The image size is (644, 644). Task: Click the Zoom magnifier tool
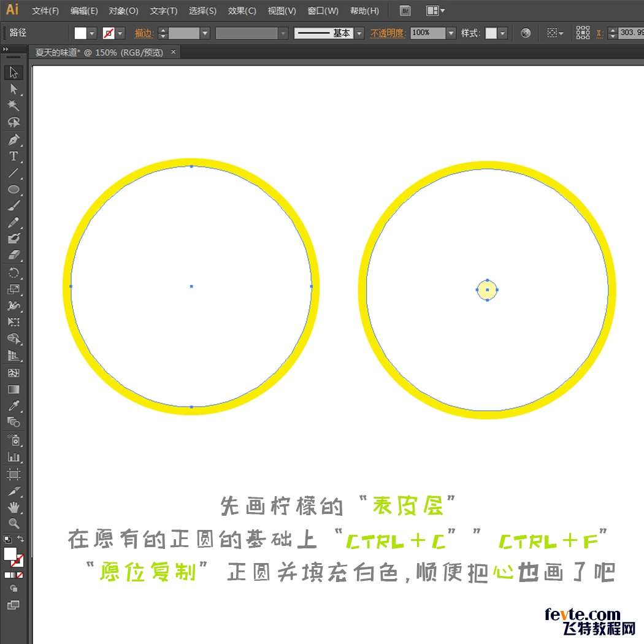13,524
